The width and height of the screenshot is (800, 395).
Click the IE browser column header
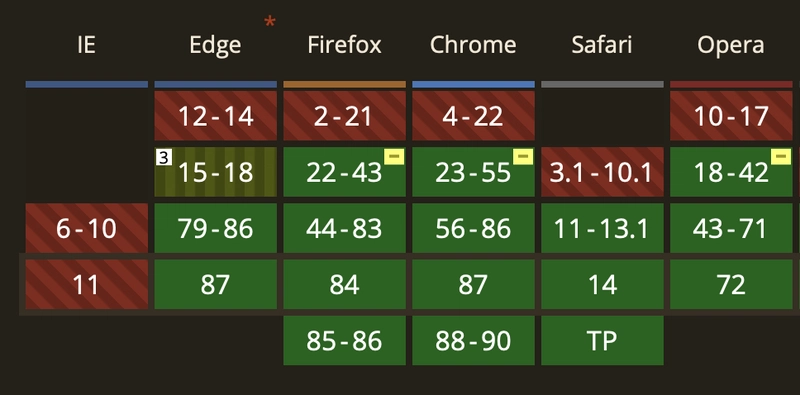pyautogui.click(x=86, y=45)
